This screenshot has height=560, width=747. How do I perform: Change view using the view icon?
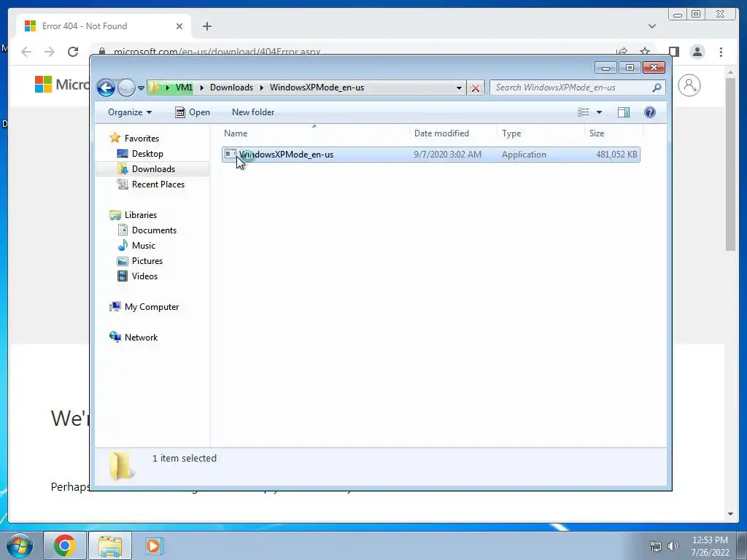(583, 112)
